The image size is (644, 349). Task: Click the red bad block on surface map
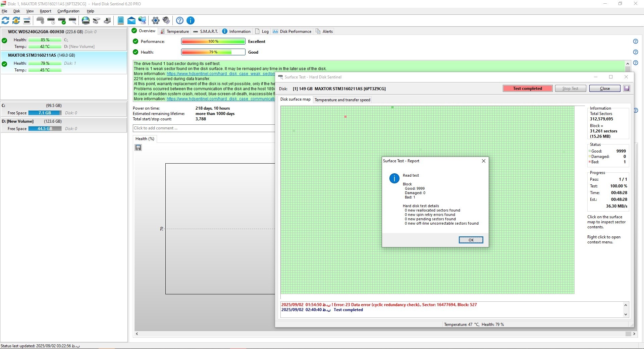pos(345,117)
